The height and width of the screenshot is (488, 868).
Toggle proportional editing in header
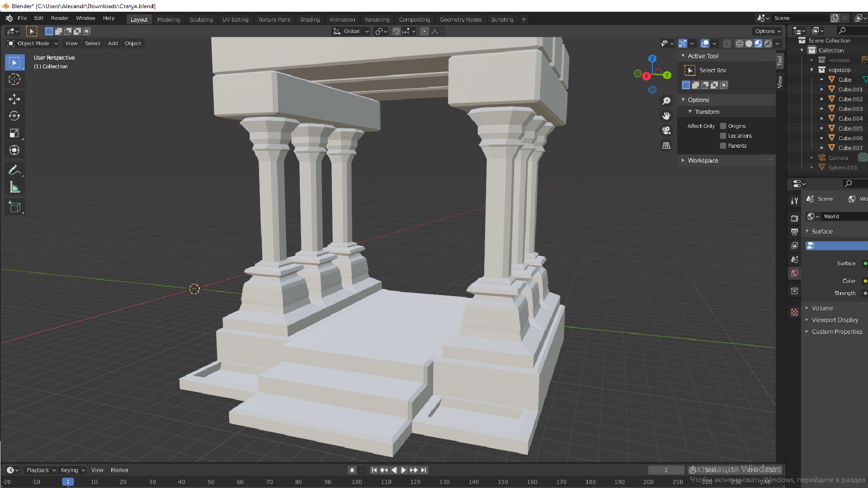(x=424, y=31)
